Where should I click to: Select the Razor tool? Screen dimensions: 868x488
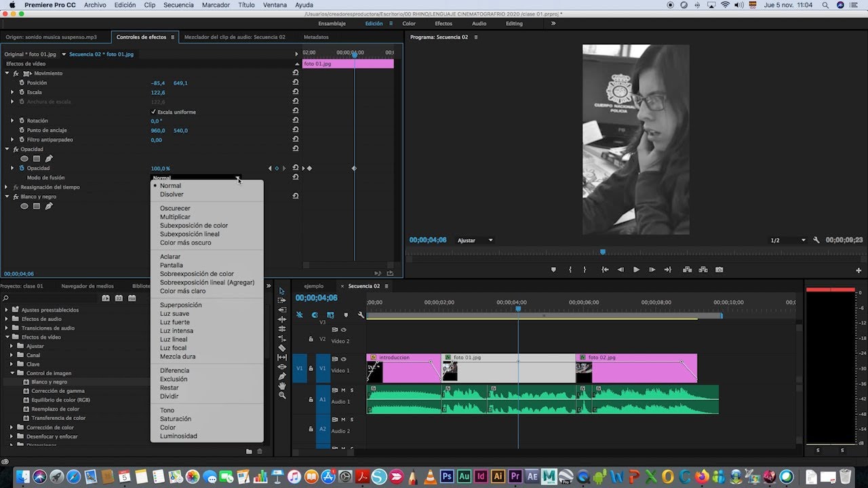[282, 348]
